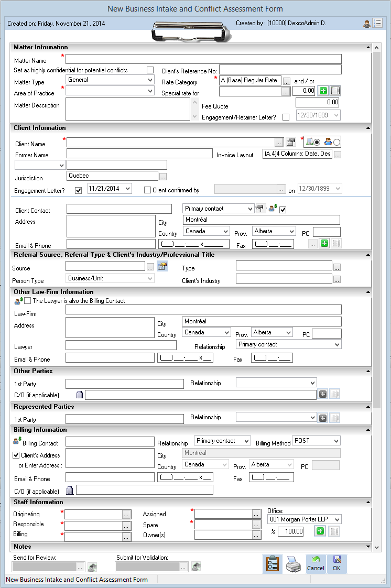
Task: Toggle highly confidential for potential conflicts checkbox
Action: (x=150, y=70)
